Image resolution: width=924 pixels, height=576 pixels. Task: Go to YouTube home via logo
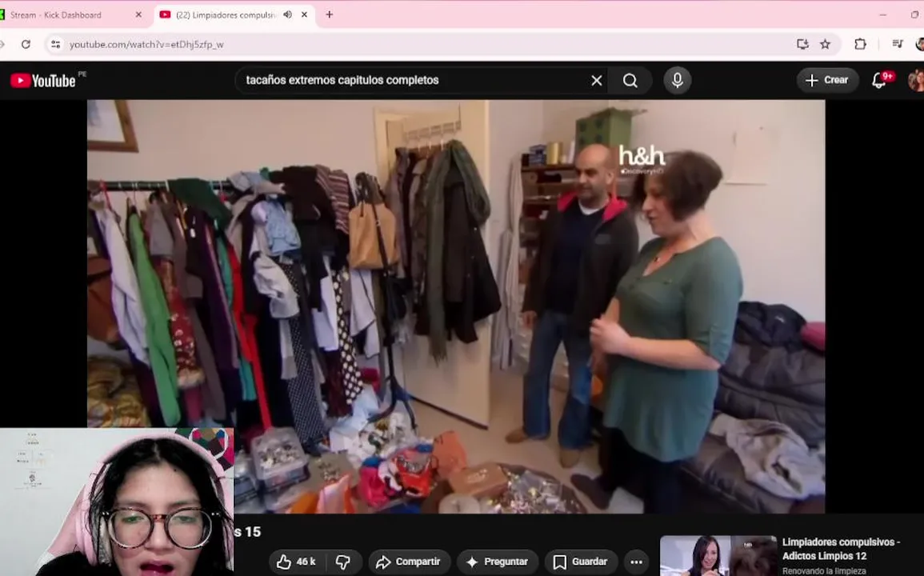pyautogui.click(x=43, y=81)
